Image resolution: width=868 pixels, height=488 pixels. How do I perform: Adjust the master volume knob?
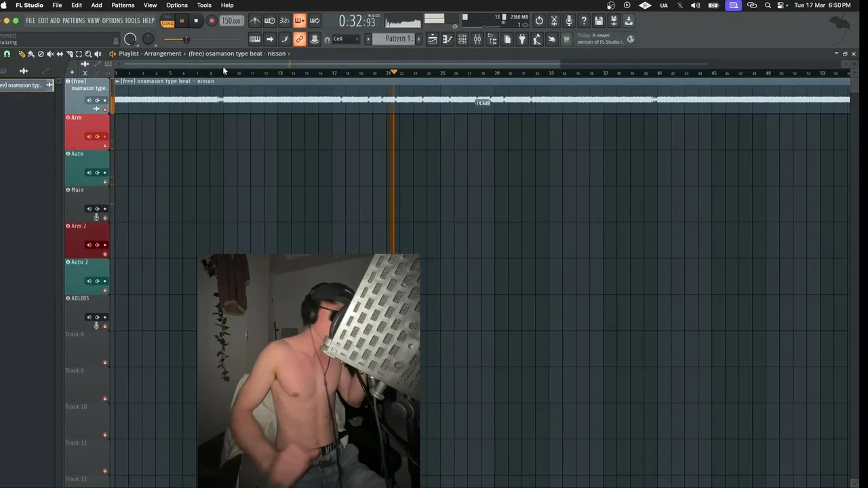pos(130,39)
